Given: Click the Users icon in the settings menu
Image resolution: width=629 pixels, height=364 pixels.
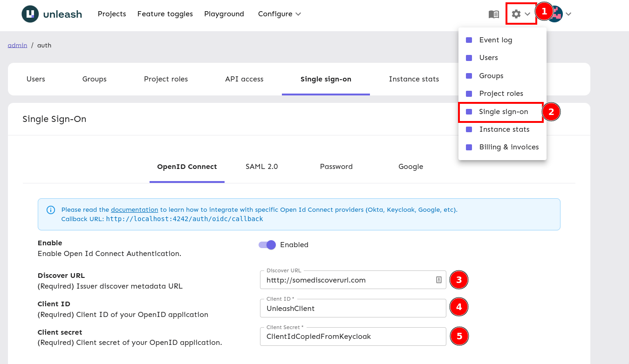Looking at the screenshot, I should (x=468, y=57).
